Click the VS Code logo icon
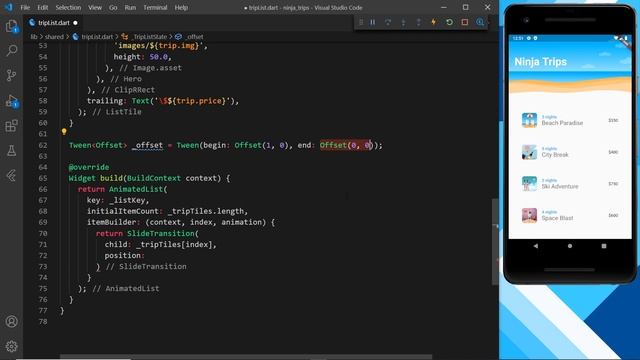Screen dimensions: 640x360 9,7
